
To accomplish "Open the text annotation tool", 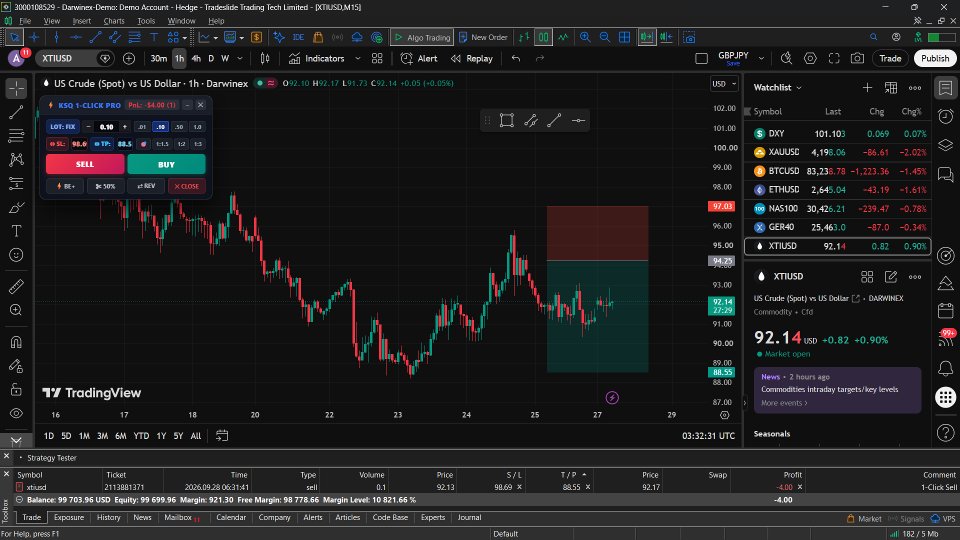I will 16,231.
